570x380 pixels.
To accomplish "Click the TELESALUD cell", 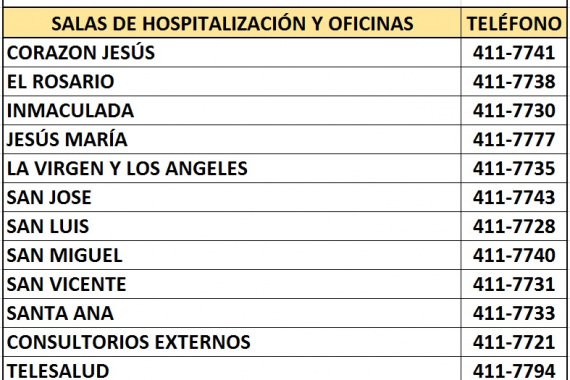I will [x=232, y=369].
